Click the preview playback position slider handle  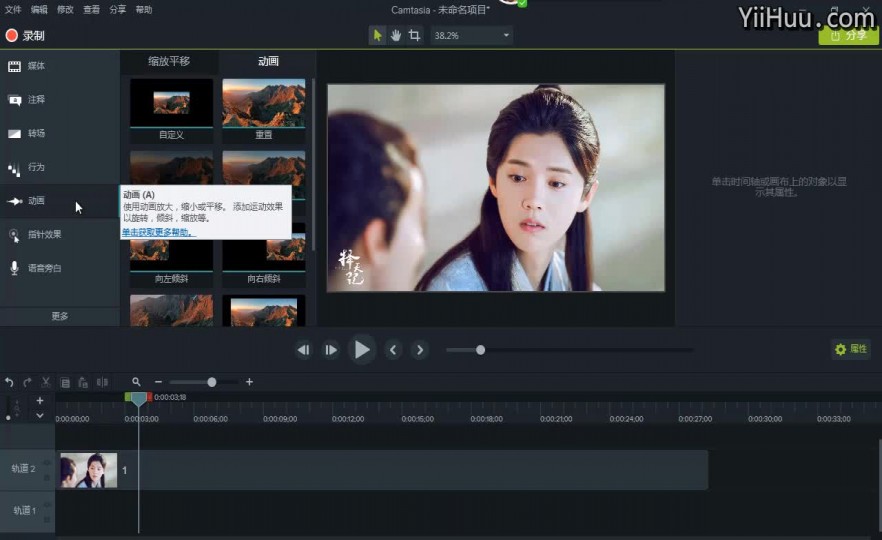[480, 350]
